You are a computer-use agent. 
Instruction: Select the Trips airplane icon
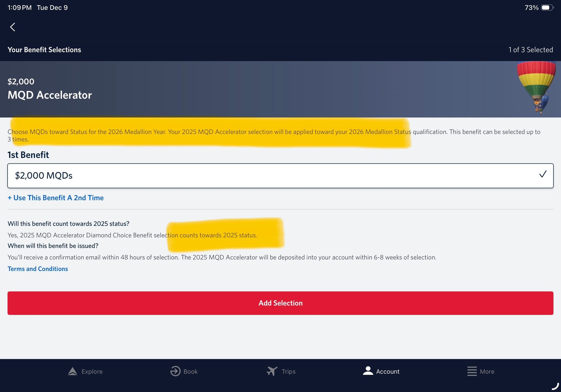(x=271, y=371)
